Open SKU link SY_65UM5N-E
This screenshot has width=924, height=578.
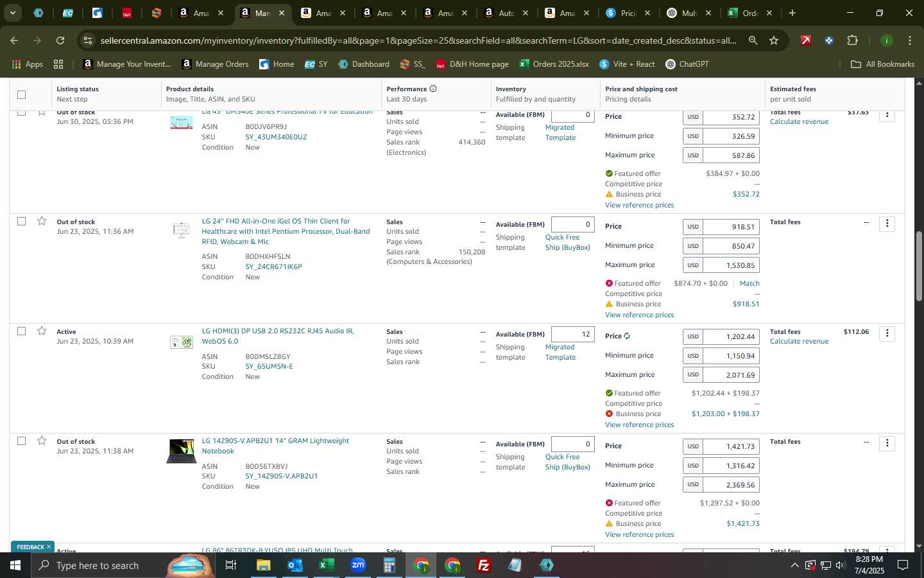tap(269, 366)
